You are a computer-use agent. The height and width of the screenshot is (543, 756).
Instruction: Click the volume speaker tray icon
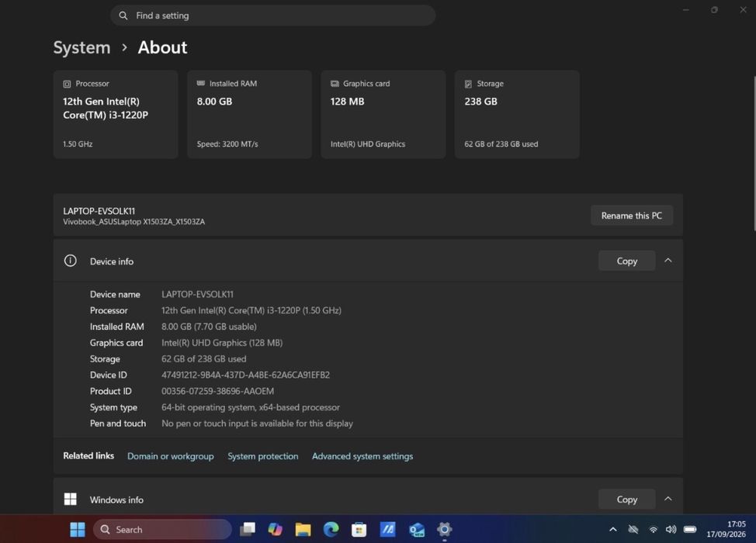pyautogui.click(x=671, y=530)
